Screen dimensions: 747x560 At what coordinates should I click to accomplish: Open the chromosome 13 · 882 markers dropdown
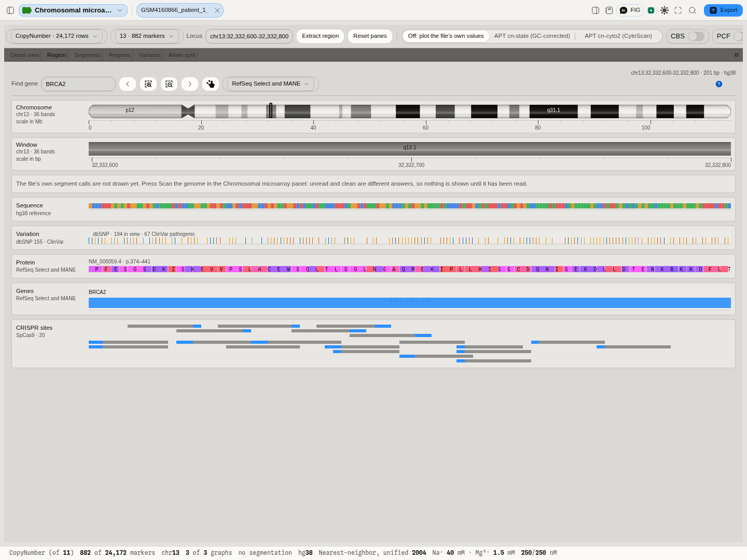[x=147, y=36]
